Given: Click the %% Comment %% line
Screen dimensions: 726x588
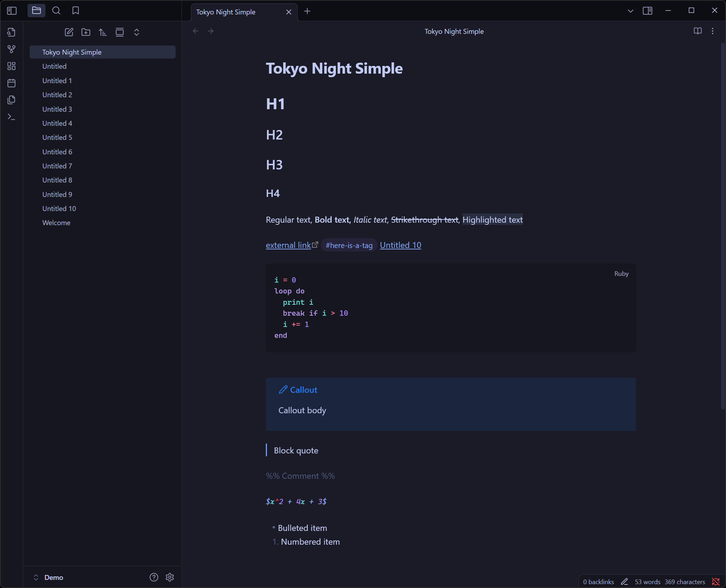Looking at the screenshot, I should click(x=300, y=476).
